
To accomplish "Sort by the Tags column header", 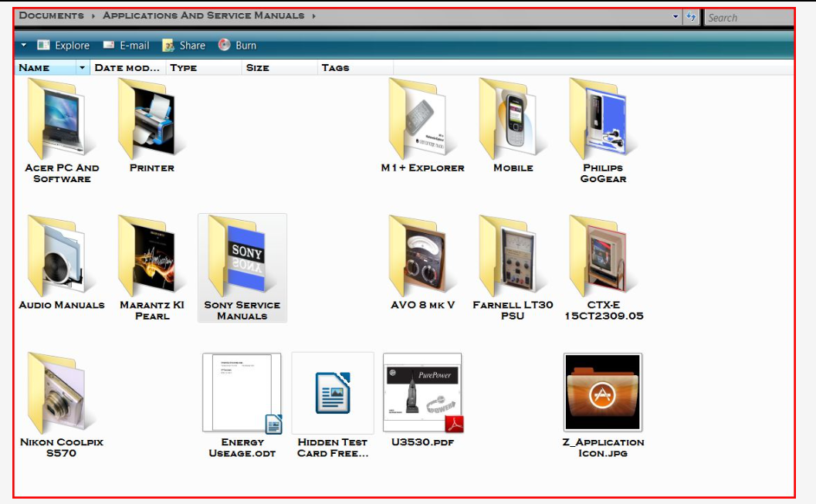I will point(355,68).
